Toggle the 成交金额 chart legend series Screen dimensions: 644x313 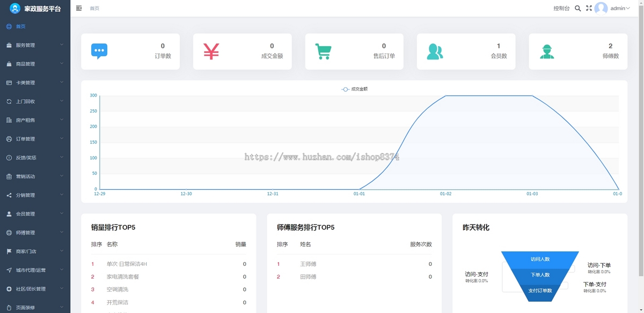pos(354,89)
